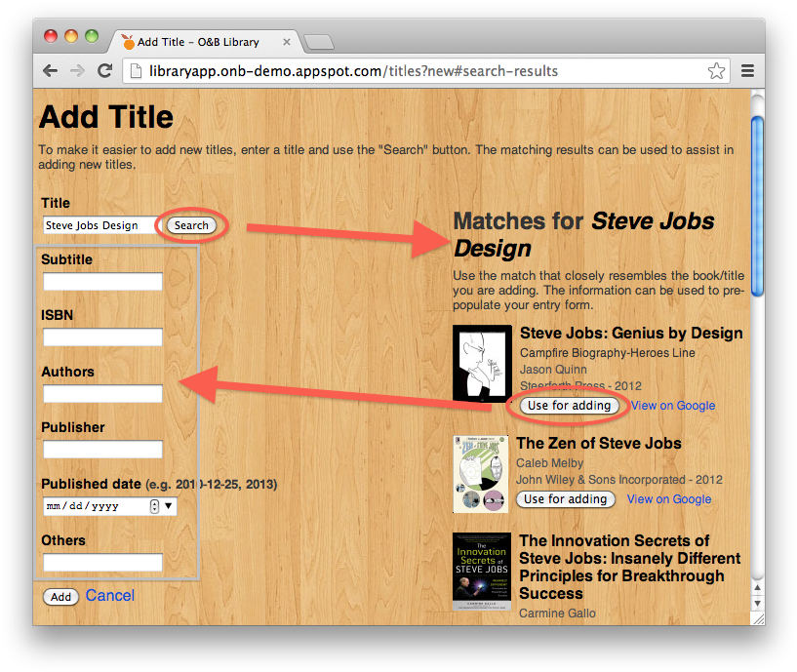The width and height of the screenshot is (797, 672).
Task: Click the Cancel link beside Add
Action: [x=109, y=596]
